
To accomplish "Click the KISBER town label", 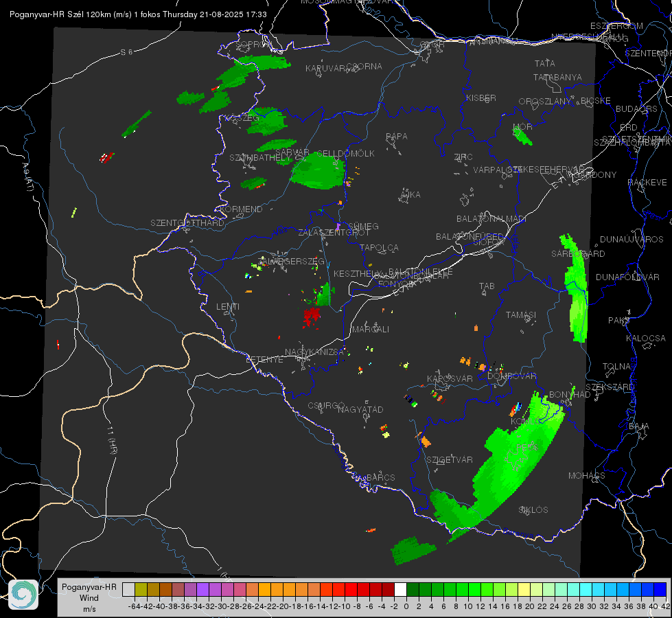I will click(x=481, y=98).
